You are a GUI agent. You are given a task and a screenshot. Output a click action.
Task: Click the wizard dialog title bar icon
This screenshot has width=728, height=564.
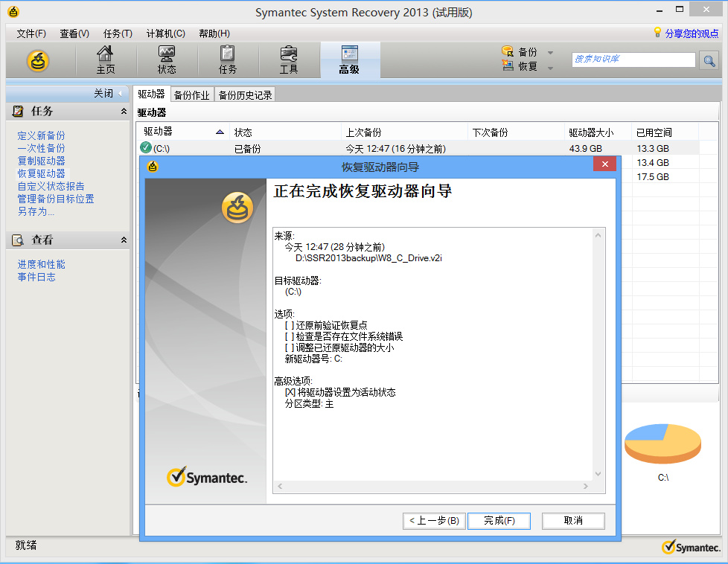pyautogui.click(x=153, y=166)
